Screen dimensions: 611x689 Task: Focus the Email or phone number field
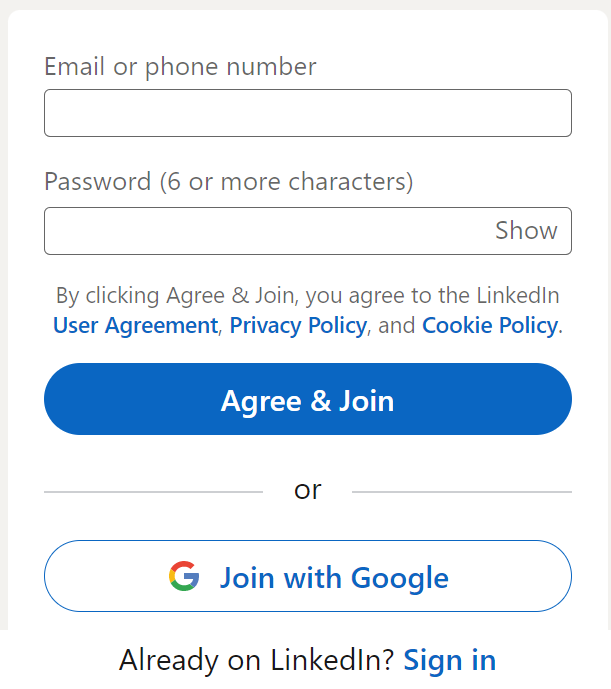point(307,113)
